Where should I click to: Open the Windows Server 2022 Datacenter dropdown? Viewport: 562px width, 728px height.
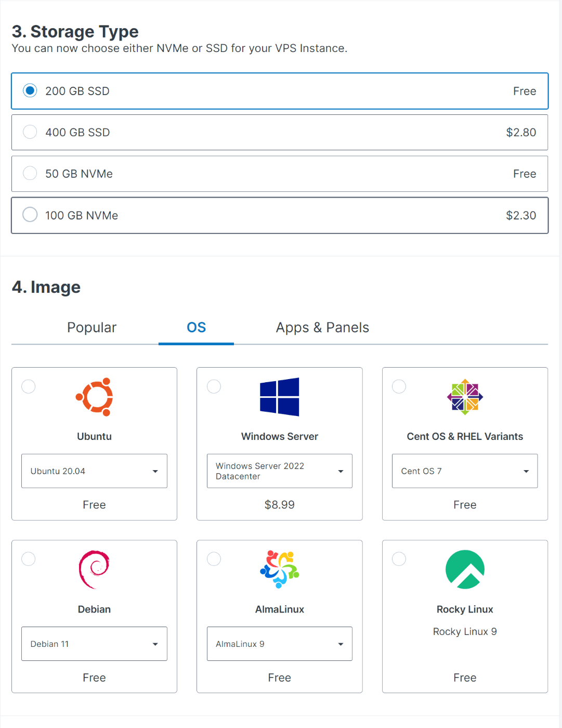280,471
